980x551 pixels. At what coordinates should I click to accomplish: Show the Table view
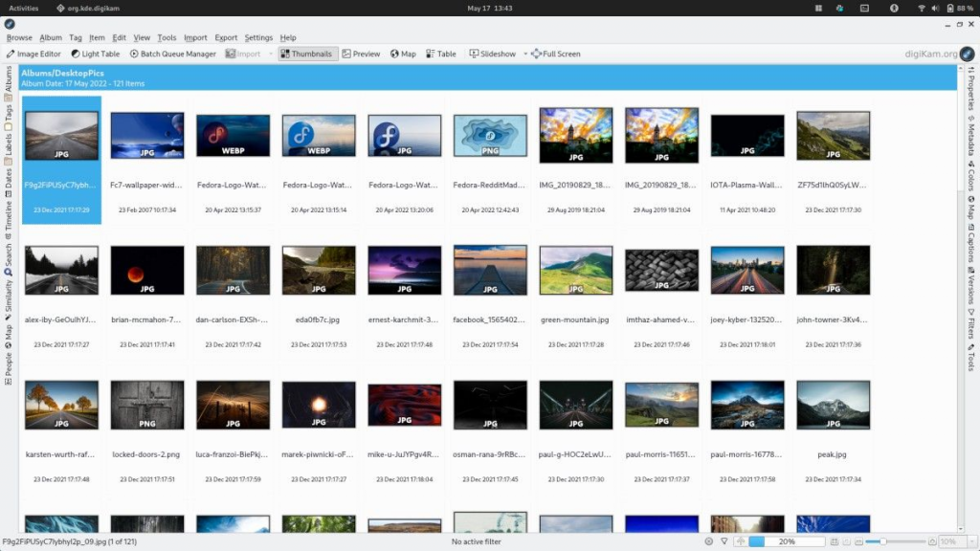pyautogui.click(x=441, y=54)
